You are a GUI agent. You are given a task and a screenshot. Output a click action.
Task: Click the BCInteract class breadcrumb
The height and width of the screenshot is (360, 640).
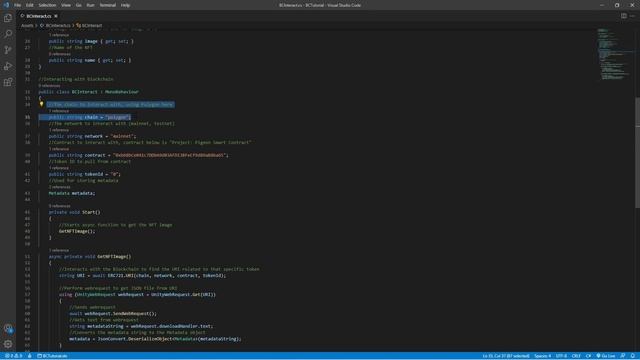pyautogui.click(x=89, y=25)
